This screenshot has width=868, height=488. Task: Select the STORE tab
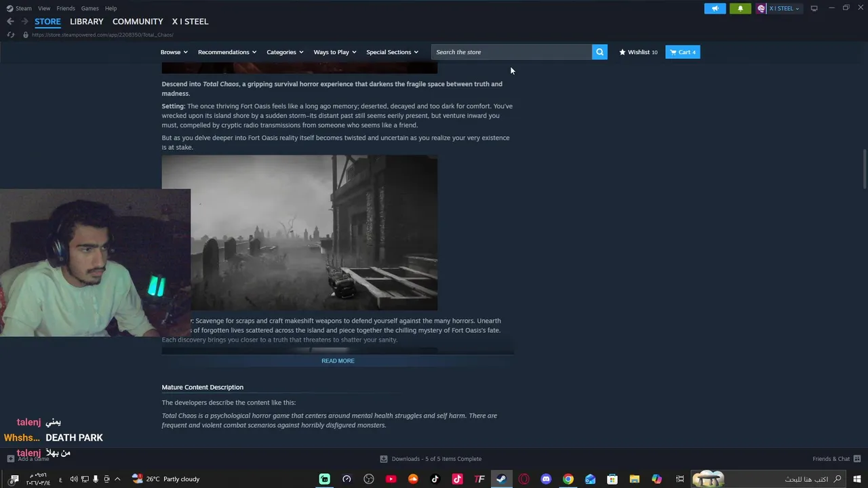[47, 22]
